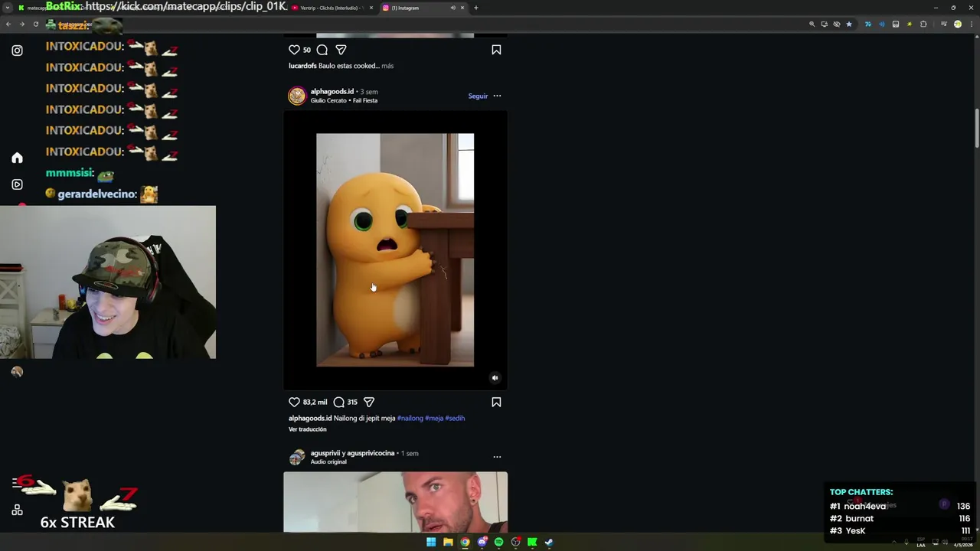Open Reels from the Instagram sidebar
This screenshot has height=551, width=980.
[17, 184]
